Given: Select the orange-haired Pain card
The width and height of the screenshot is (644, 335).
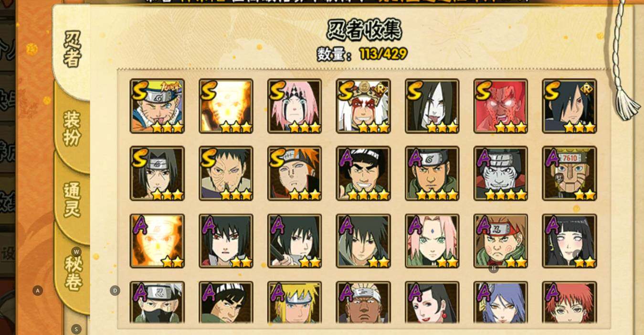Looking at the screenshot, I should point(295,173).
